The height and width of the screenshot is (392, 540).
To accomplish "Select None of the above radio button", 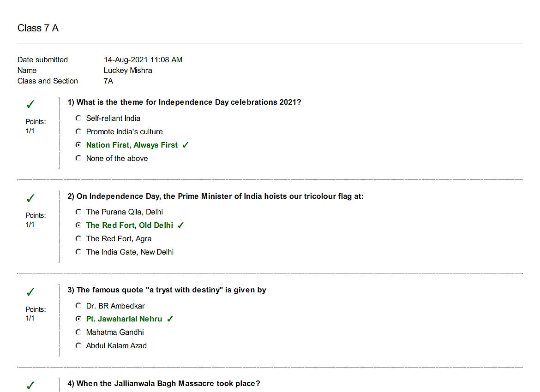I will click(78, 158).
